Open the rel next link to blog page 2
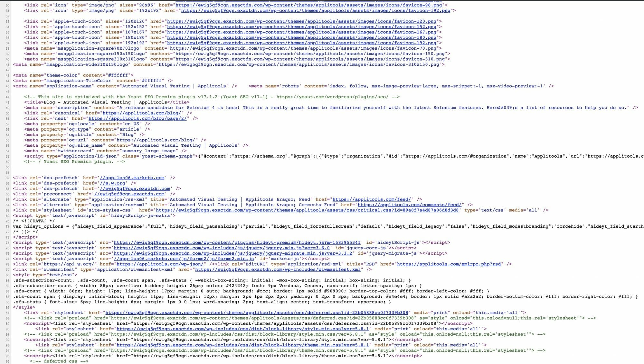Viewport: 644px width, 364px height. coord(139,118)
